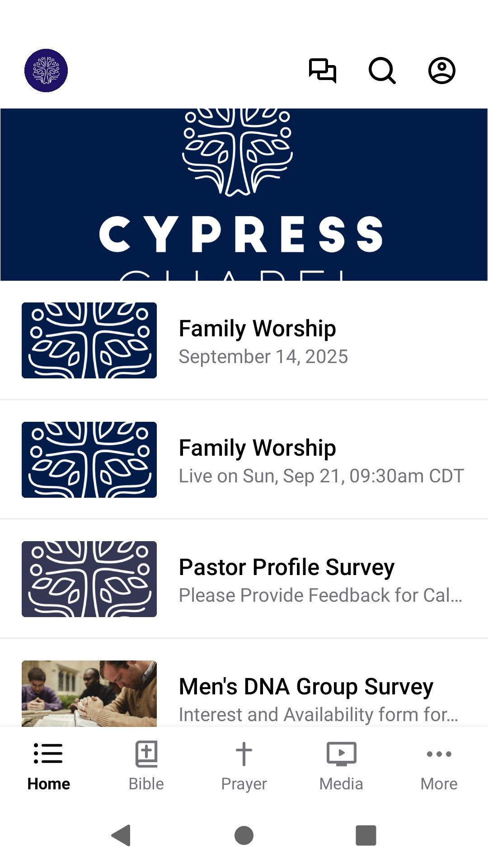Tap the search magnifier icon

coord(382,71)
